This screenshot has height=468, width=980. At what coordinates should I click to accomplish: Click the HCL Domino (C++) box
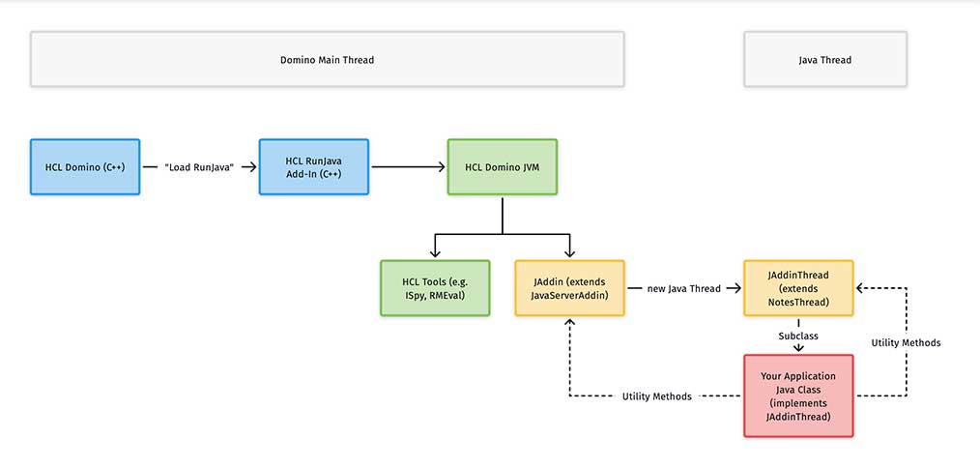[x=85, y=167]
